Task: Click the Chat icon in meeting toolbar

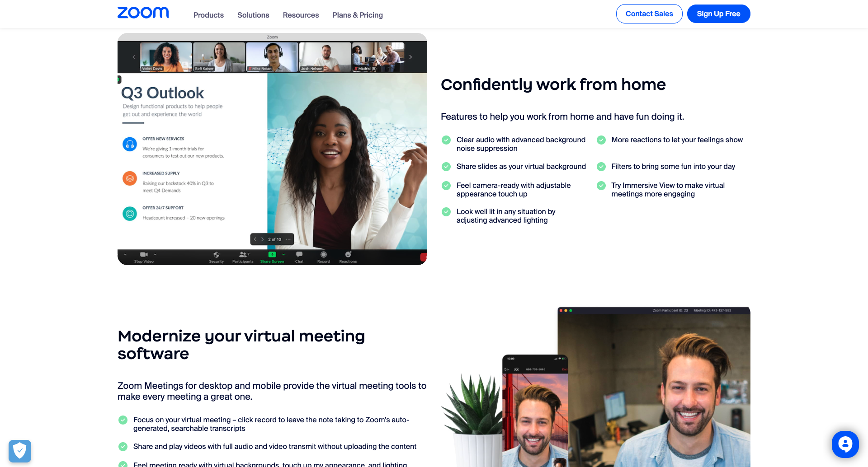Action: click(x=299, y=255)
